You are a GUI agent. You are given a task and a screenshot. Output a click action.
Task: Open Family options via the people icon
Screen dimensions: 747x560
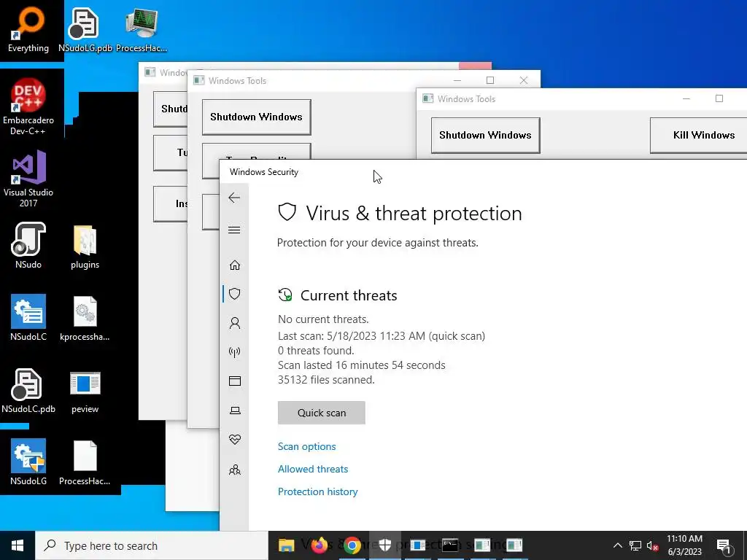pyautogui.click(x=234, y=470)
